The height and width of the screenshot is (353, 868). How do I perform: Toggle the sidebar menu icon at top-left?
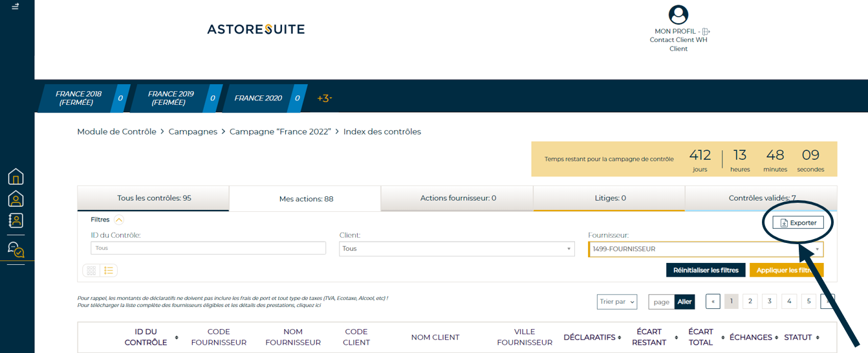pyautogui.click(x=16, y=6)
